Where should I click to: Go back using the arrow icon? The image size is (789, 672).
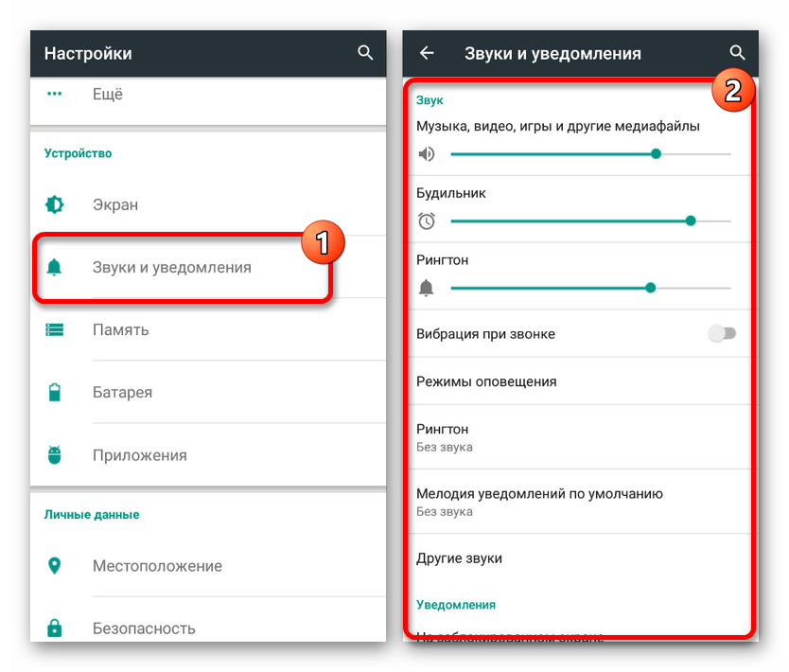click(x=427, y=53)
